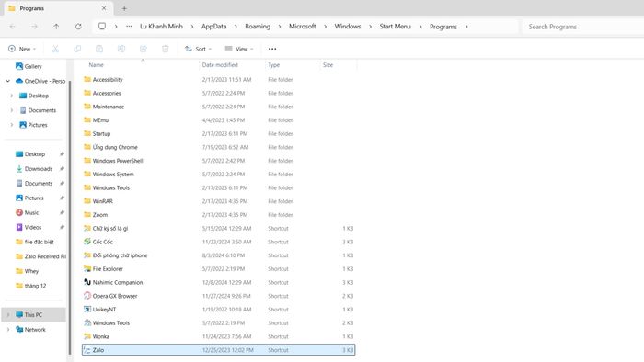644x362 pixels.
Task: Click the Share icon in toolbar
Action: click(144, 49)
